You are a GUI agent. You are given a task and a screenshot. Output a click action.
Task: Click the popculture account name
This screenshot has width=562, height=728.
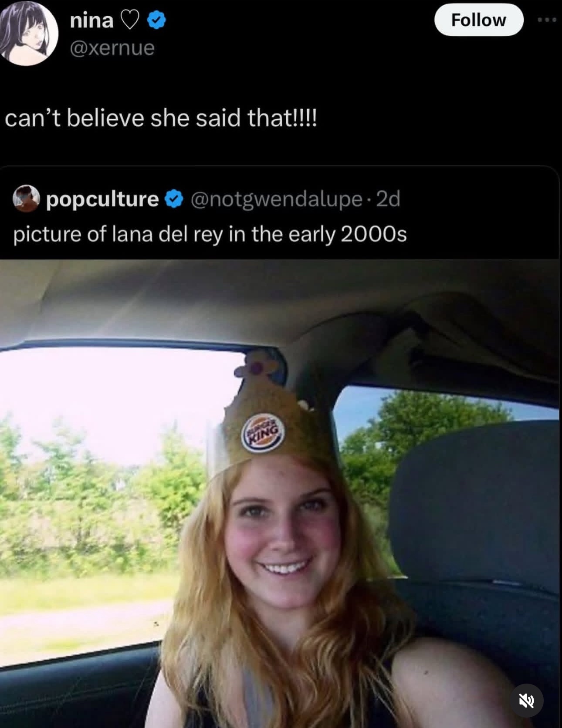102,199
